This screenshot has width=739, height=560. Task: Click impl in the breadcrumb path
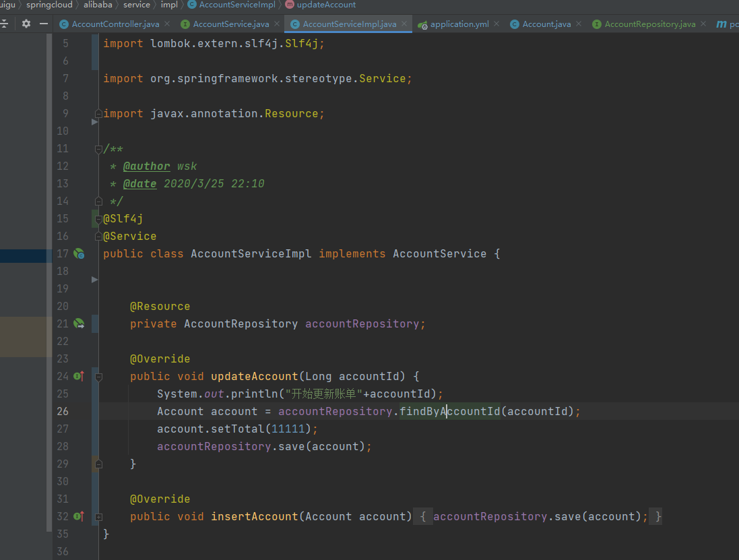[x=169, y=5]
